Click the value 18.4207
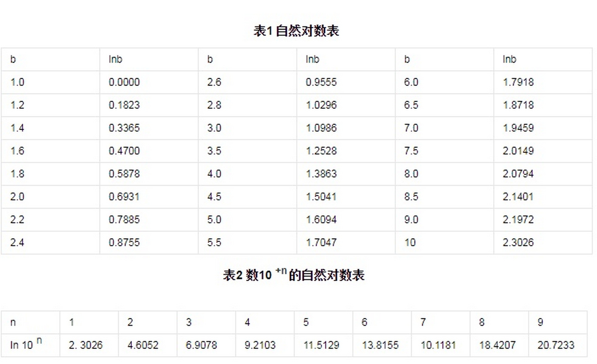Image resolution: width=597 pixels, height=364 pixels. click(x=497, y=345)
